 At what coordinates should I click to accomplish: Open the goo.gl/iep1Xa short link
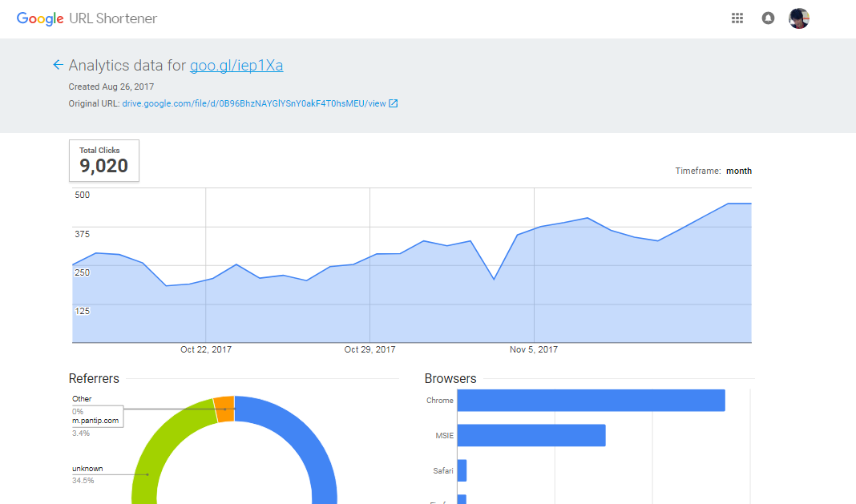pos(236,66)
